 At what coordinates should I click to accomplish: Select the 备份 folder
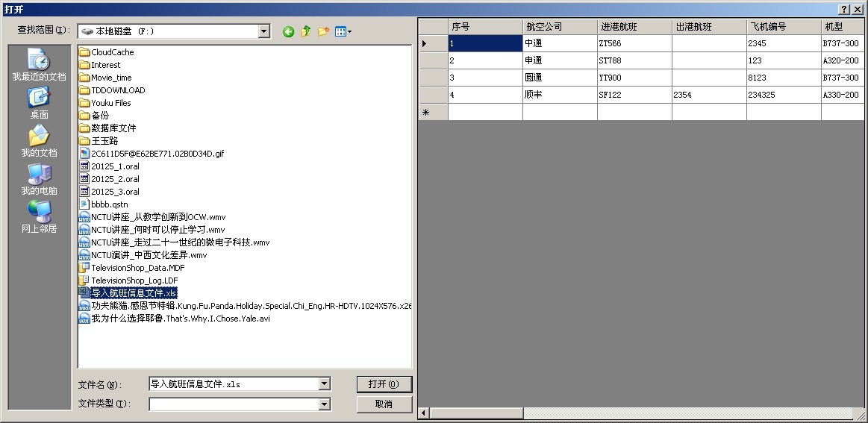point(94,116)
